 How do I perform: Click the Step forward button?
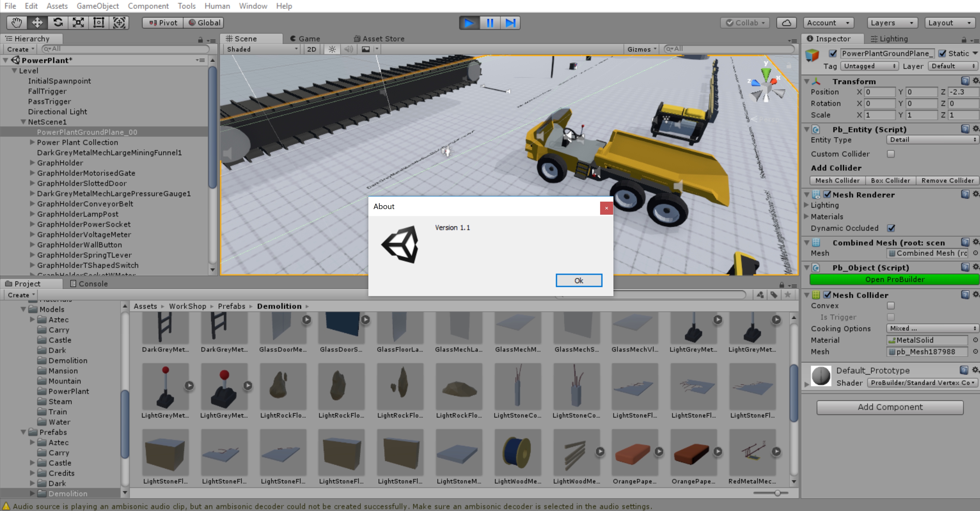coord(510,23)
